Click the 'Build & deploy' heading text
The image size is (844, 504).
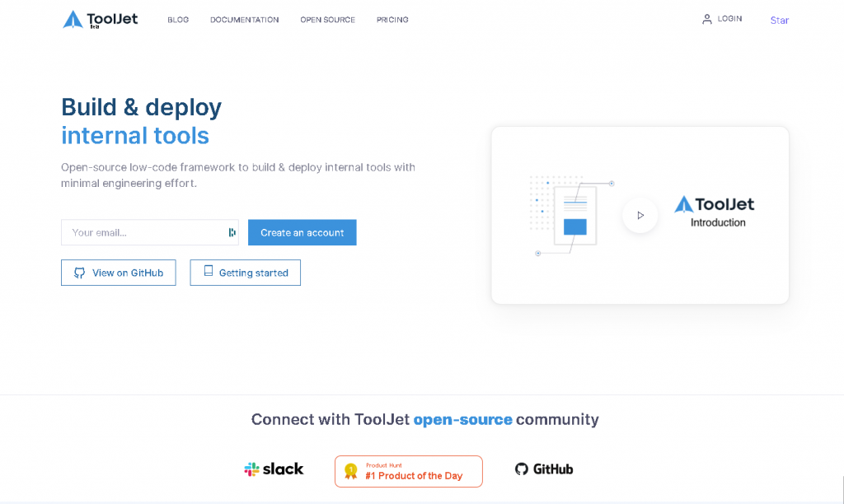pos(142,107)
